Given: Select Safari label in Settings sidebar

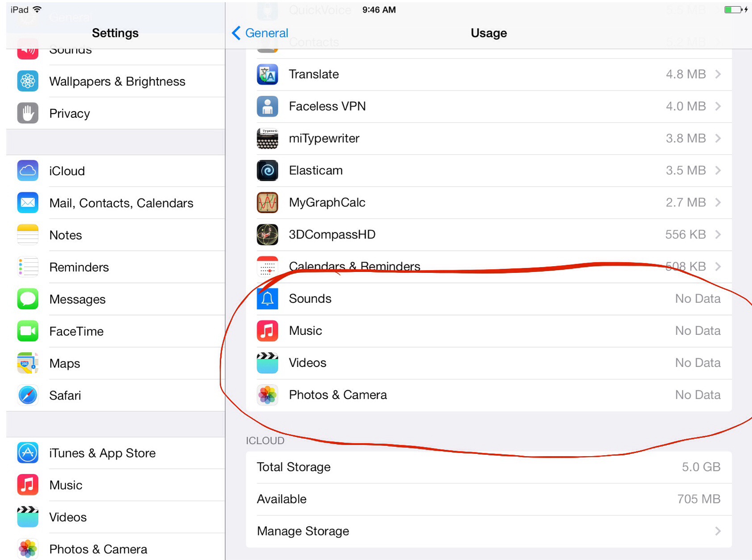Looking at the screenshot, I should point(65,395).
